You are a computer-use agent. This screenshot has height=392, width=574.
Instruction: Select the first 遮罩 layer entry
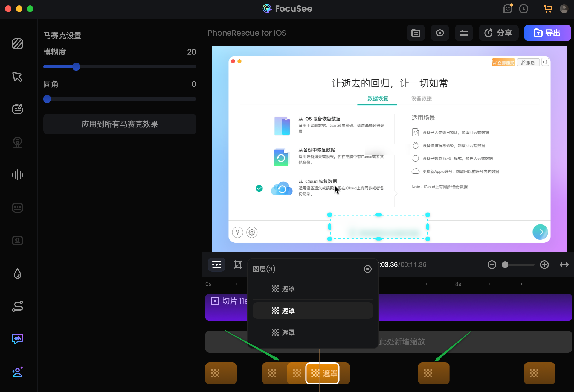coord(313,289)
